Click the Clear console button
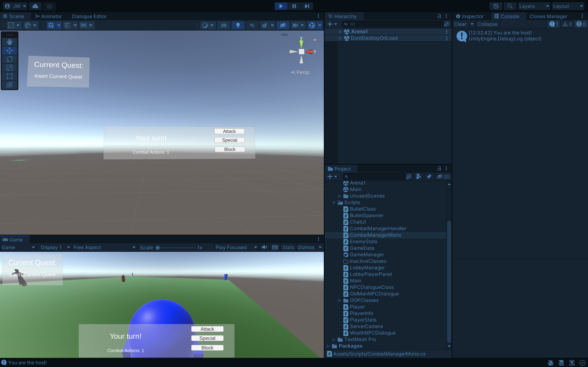This screenshot has height=367, width=588. [x=460, y=24]
